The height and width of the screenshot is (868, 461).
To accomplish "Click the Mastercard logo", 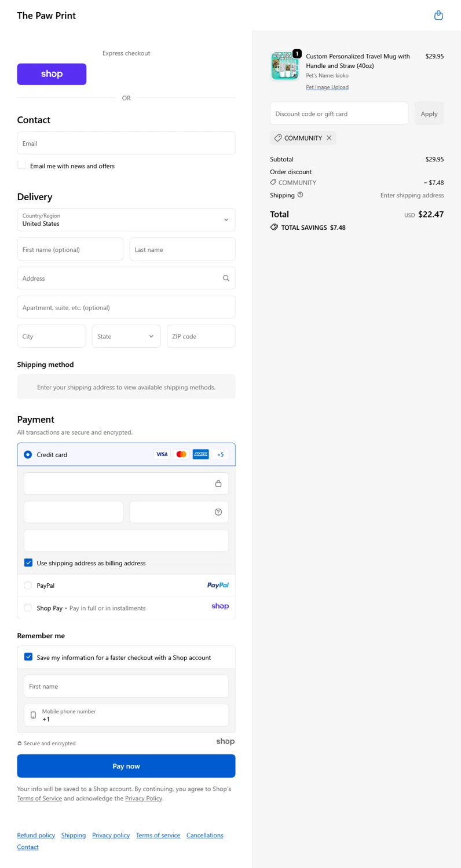I will [181, 455].
